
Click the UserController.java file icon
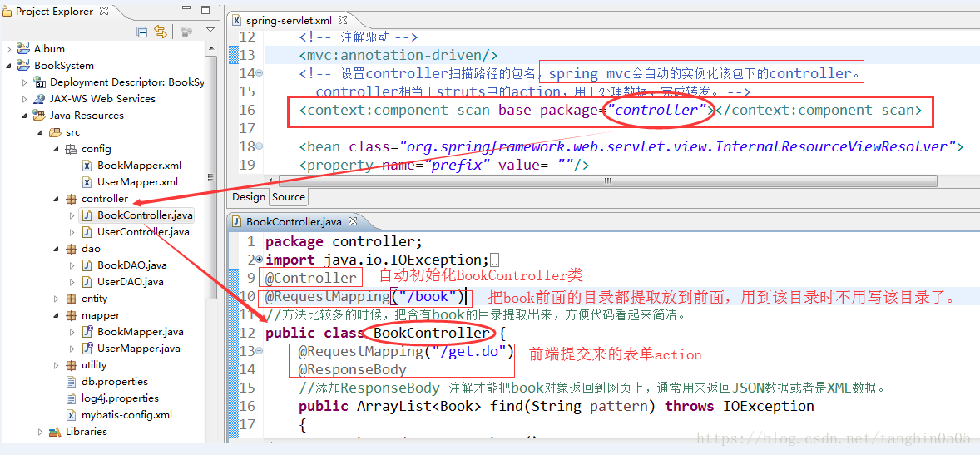coord(87,232)
